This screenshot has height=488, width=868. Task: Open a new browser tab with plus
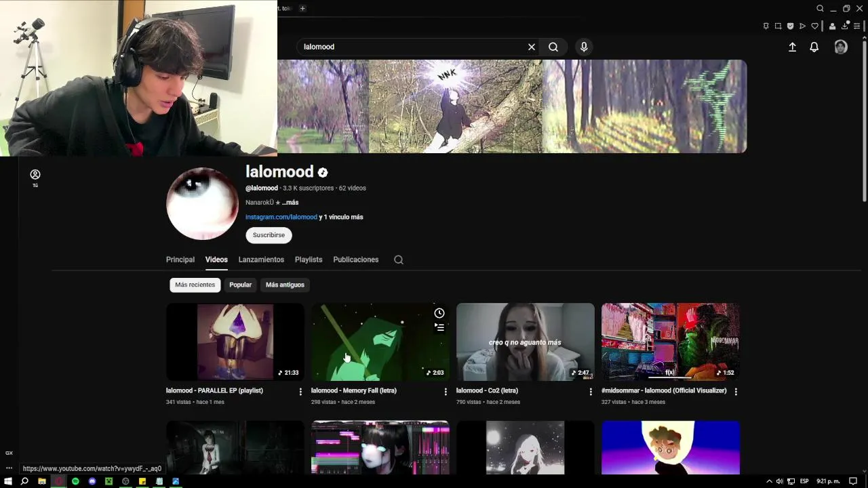(302, 8)
